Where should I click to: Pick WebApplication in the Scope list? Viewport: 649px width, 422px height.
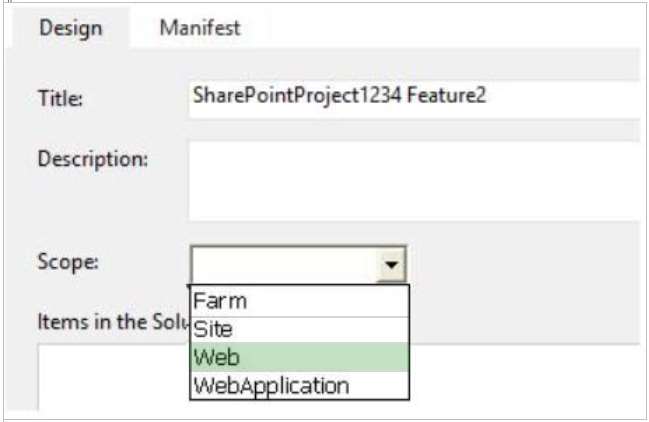point(299,385)
